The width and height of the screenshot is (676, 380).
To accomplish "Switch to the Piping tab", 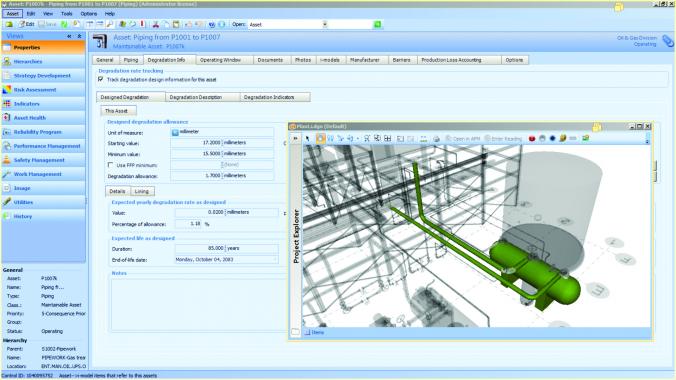I will pyautogui.click(x=131, y=60).
